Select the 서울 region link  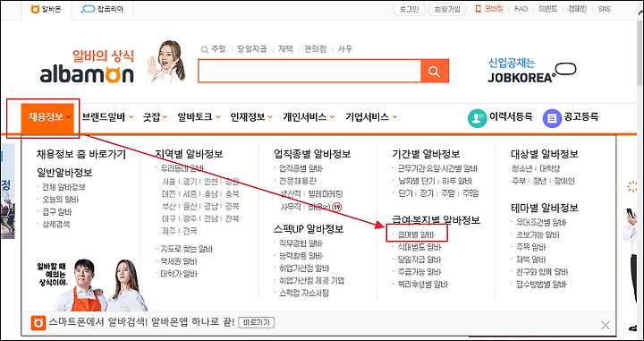point(169,181)
